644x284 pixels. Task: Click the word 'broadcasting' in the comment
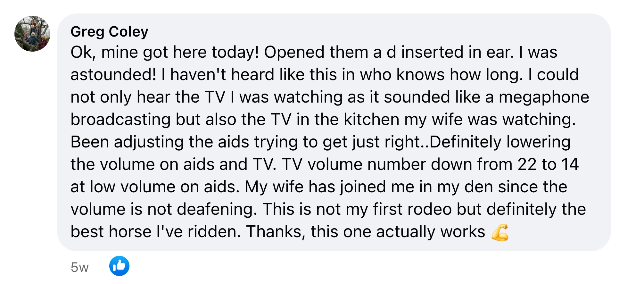(120, 120)
